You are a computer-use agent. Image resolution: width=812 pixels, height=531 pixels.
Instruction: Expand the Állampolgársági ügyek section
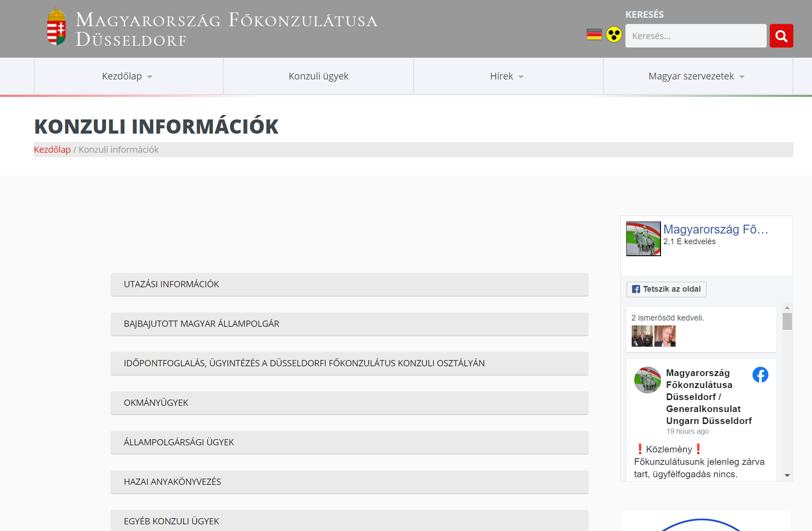pyautogui.click(x=349, y=443)
